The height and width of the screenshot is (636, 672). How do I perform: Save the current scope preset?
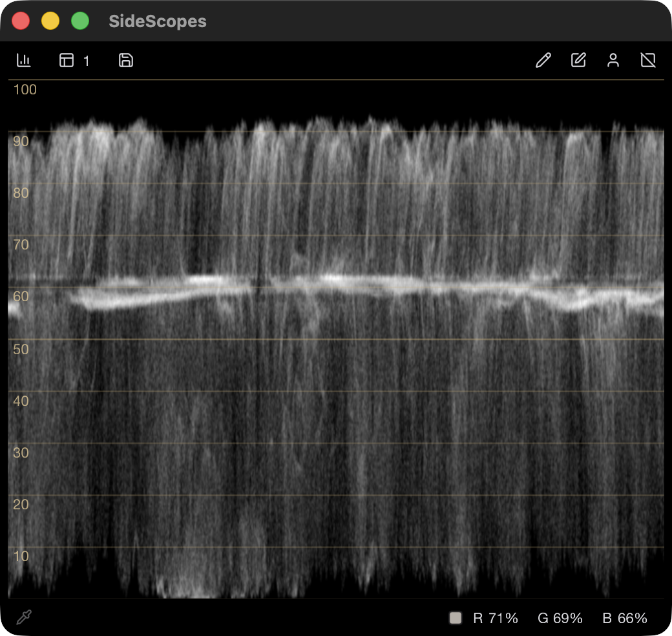tap(125, 60)
